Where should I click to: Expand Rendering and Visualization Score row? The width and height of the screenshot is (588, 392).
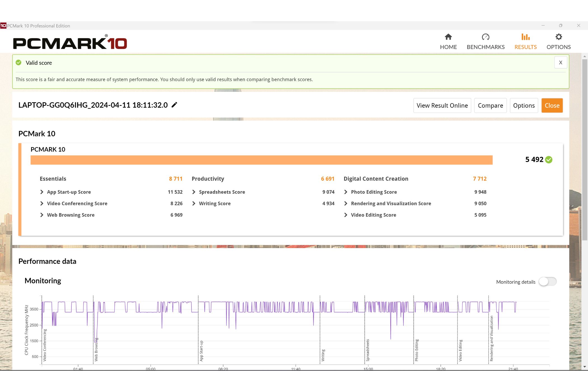pyautogui.click(x=346, y=204)
